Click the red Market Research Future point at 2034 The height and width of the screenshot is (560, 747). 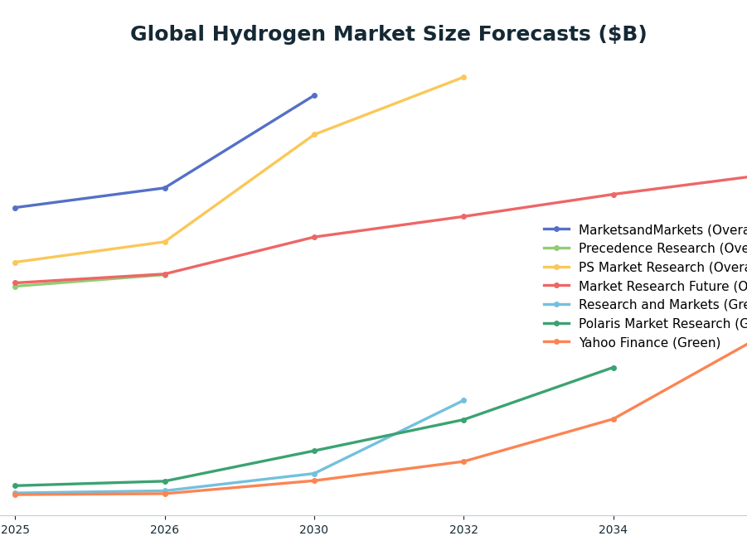tap(614, 195)
